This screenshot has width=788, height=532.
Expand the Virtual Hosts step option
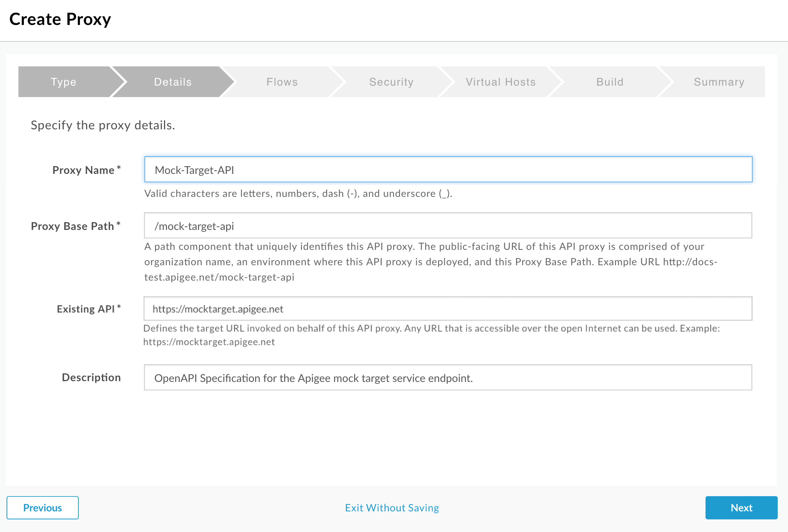pyautogui.click(x=501, y=81)
